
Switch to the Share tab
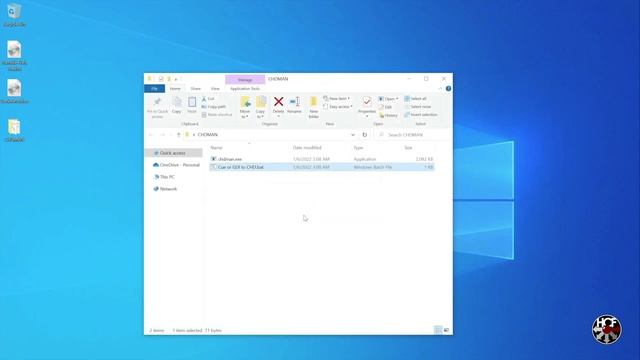coord(196,89)
